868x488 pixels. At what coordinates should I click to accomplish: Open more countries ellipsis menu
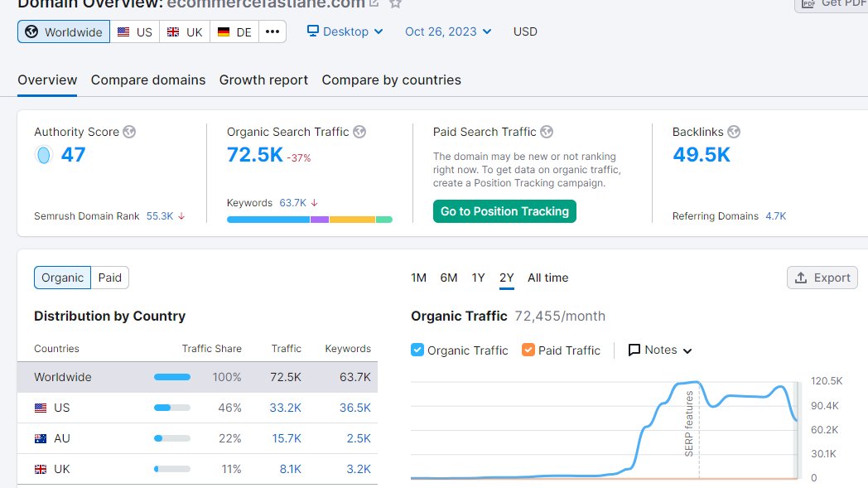tap(272, 31)
